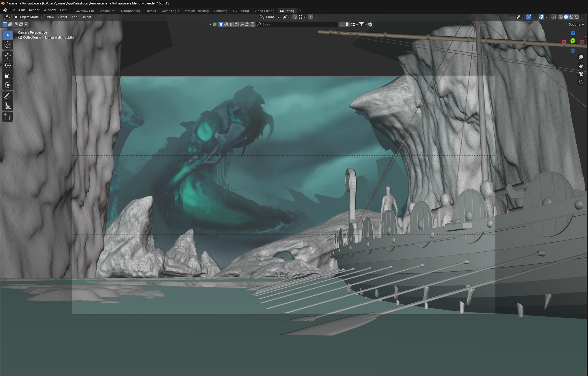This screenshot has height=376, width=588.
Task: Expand the Options dropdown
Action: pos(576,24)
